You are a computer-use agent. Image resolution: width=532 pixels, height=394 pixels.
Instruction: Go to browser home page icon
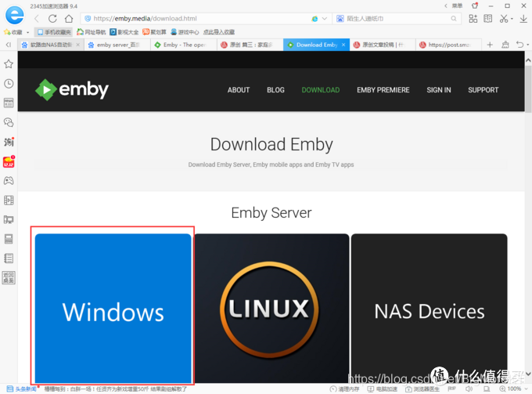tap(69, 19)
